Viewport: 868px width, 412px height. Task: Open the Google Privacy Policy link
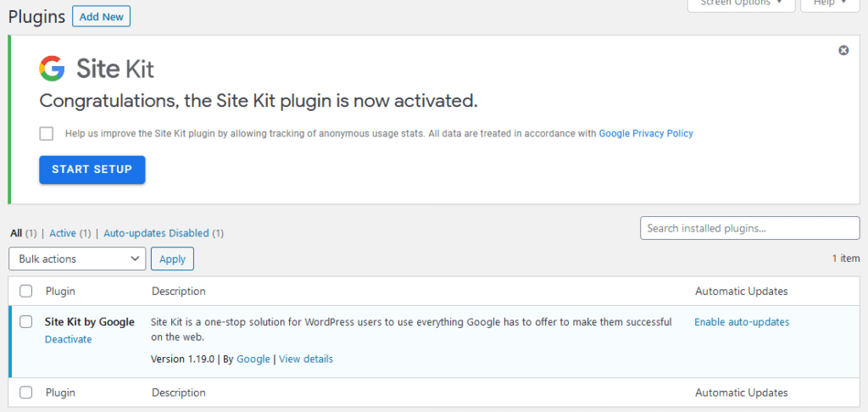pyautogui.click(x=646, y=133)
